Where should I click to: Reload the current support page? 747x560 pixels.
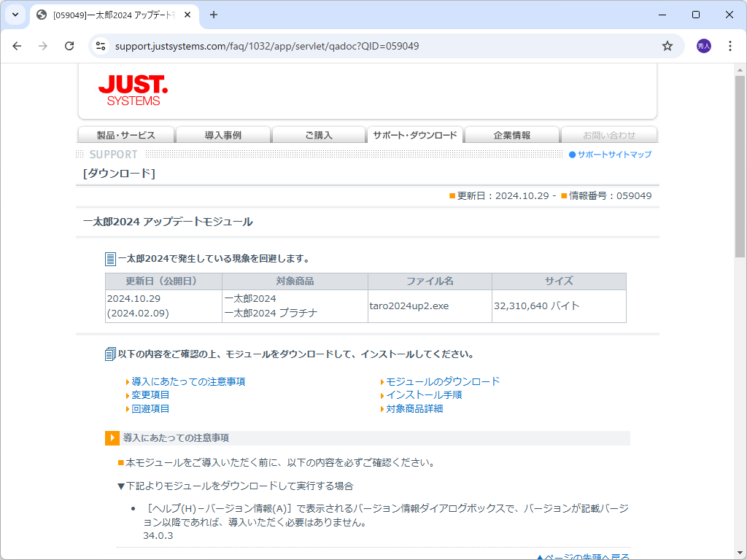[69, 45]
